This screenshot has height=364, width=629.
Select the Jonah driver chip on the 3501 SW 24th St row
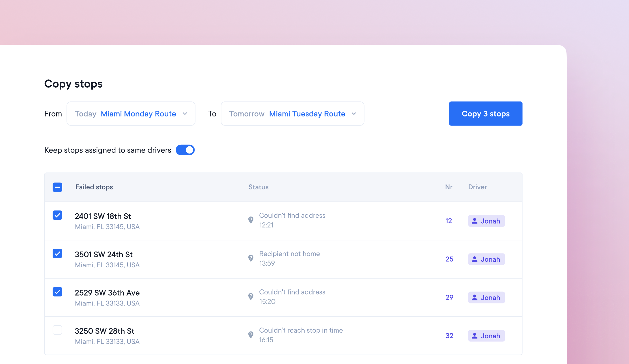pos(486,259)
